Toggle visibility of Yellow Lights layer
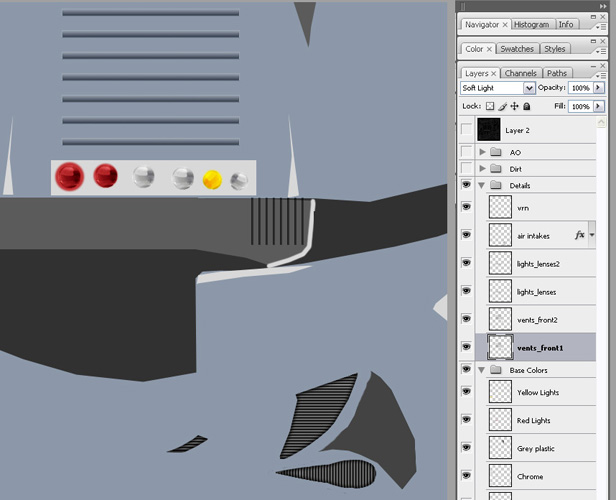The height and width of the screenshot is (500, 616). coord(466,393)
